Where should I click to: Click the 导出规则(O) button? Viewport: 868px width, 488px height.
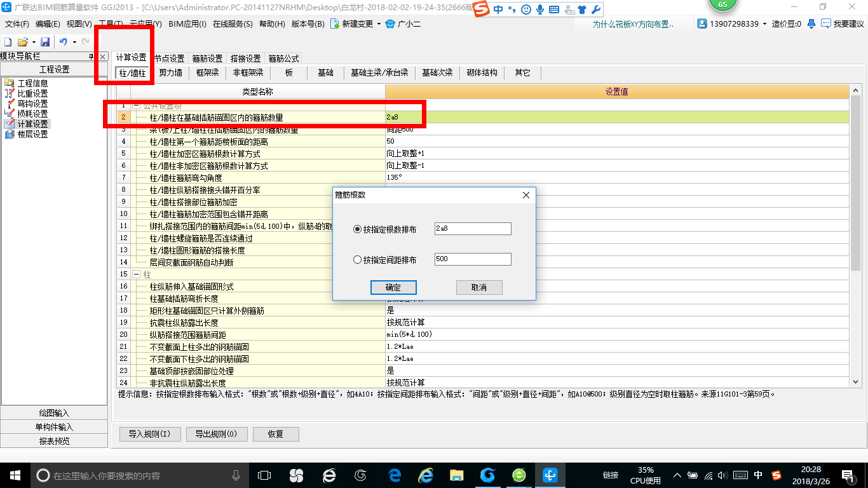[x=217, y=435]
